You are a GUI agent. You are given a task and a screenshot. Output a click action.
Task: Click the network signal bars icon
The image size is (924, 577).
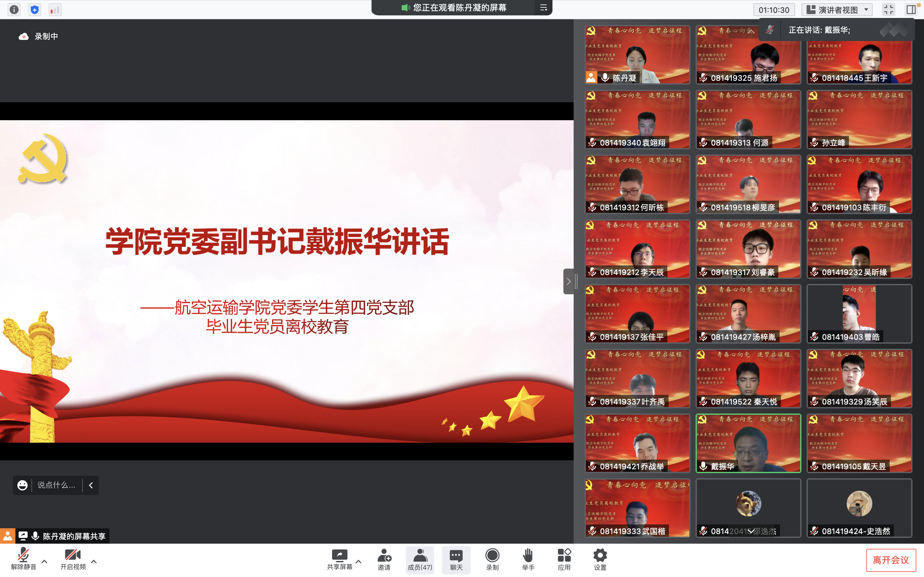55,10
